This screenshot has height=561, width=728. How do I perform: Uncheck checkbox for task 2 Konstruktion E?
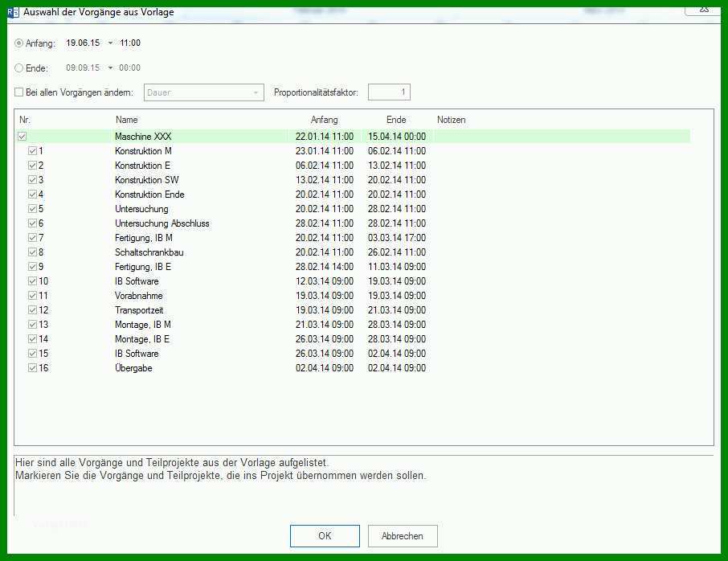tap(32, 166)
